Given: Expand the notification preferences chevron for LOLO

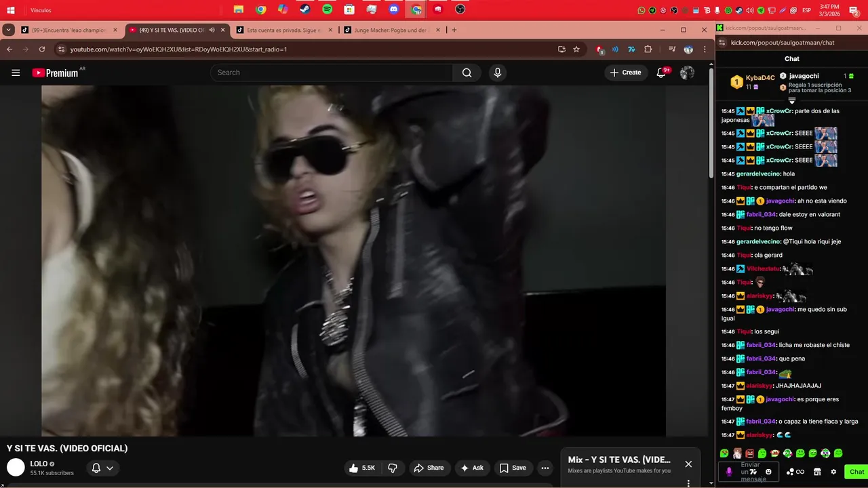Looking at the screenshot, I should click(x=110, y=468).
